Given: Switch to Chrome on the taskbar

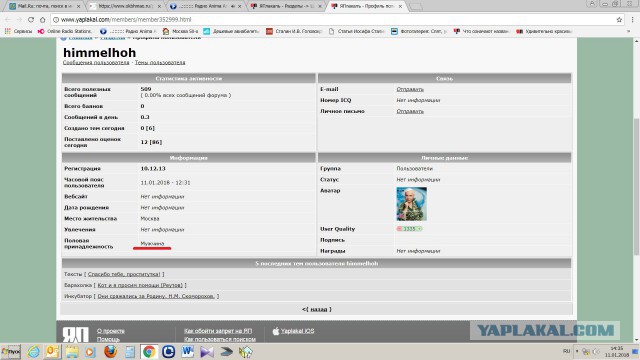Looking at the screenshot, I should coord(149,351).
